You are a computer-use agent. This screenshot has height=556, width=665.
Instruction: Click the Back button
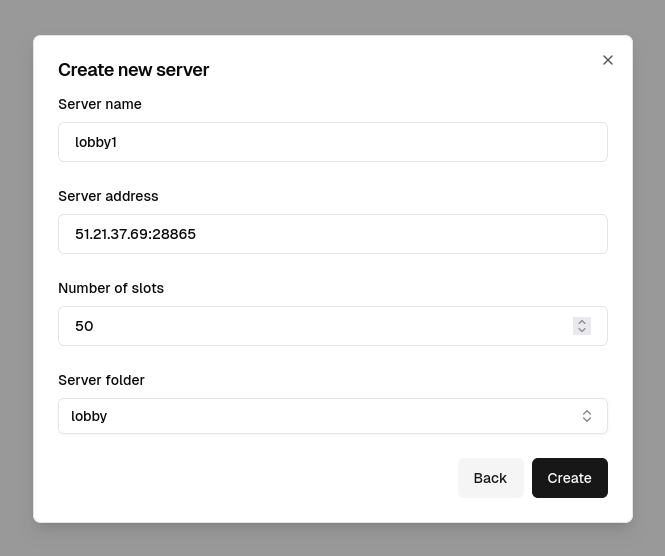pos(491,478)
